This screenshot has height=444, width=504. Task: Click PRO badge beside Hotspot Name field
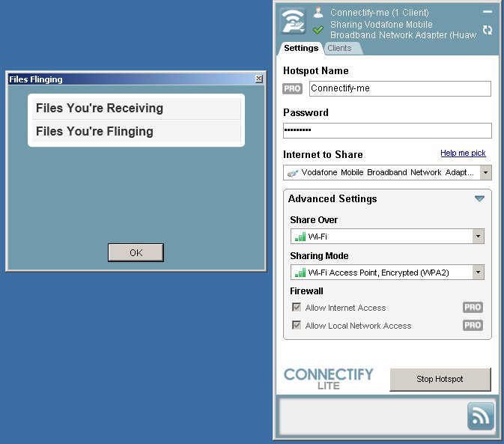pos(292,88)
